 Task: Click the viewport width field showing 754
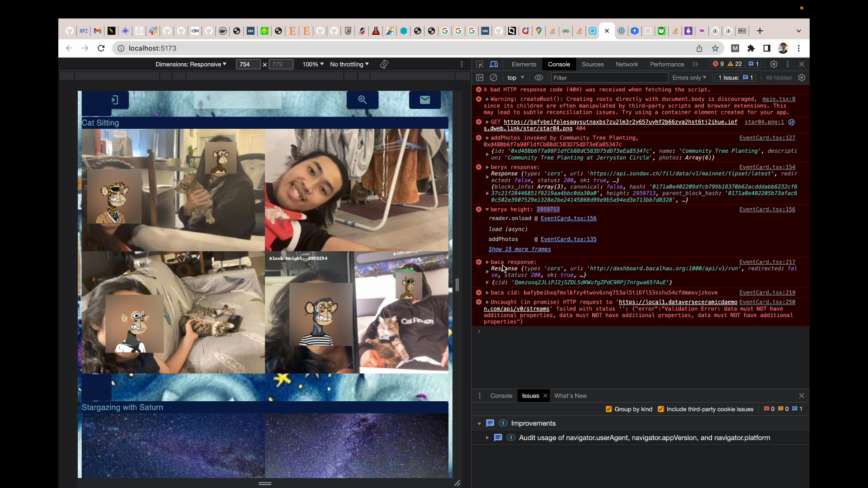(x=248, y=64)
